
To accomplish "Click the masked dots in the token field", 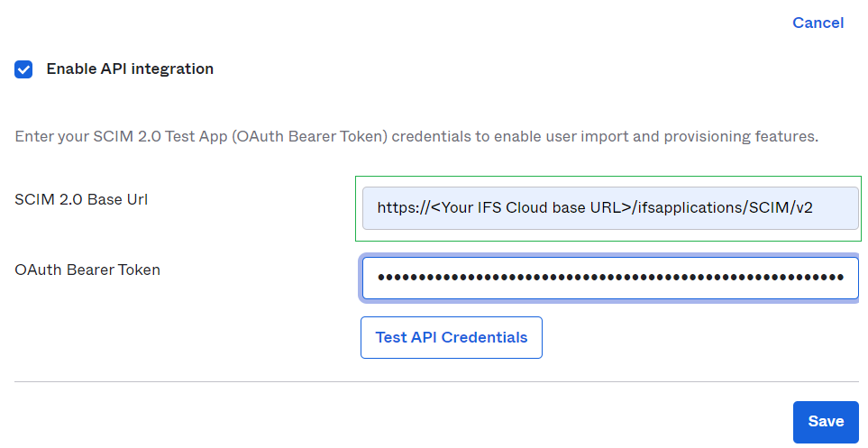I will click(609, 278).
